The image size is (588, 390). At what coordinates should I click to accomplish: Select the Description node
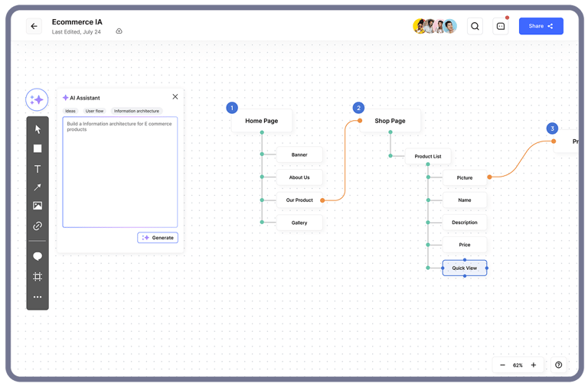pyautogui.click(x=465, y=223)
